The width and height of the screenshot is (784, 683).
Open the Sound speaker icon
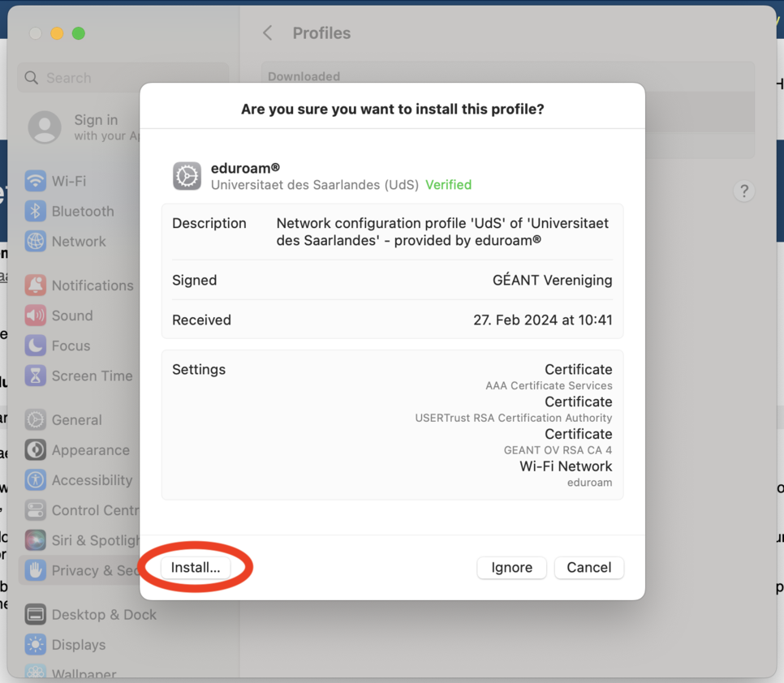pyautogui.click(x=36, y=316)
